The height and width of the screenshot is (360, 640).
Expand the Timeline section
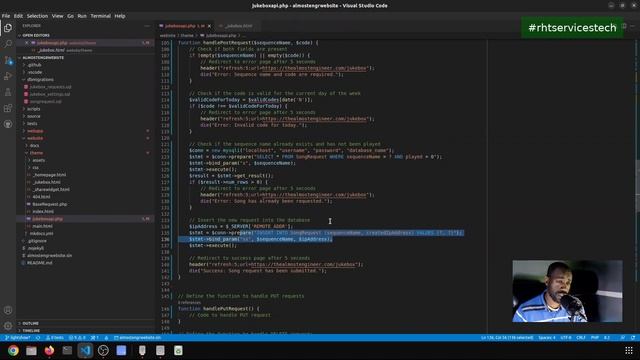(x=86, y=331)
